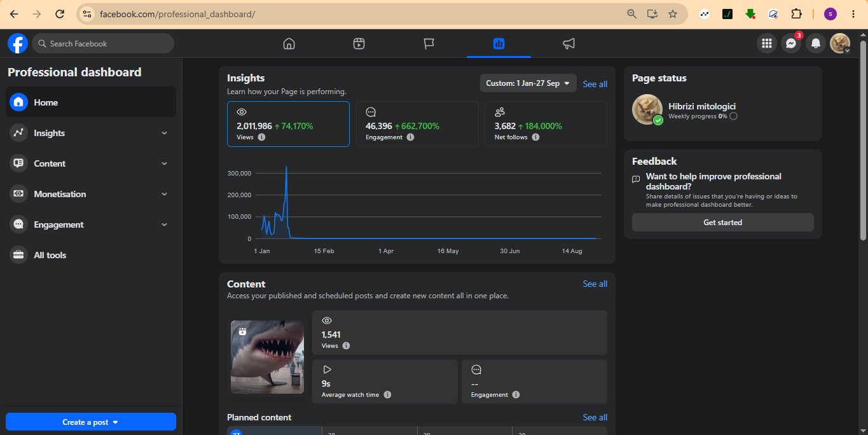Click the 9s Average watch time card
The width and height of the screenshot is (868, 435).
tap(385, 382)
